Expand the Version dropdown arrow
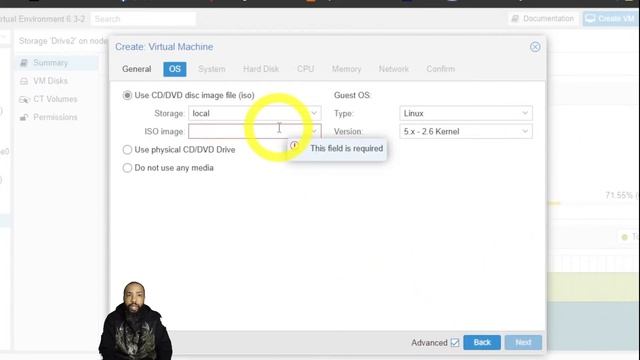 tap(525, 131)
